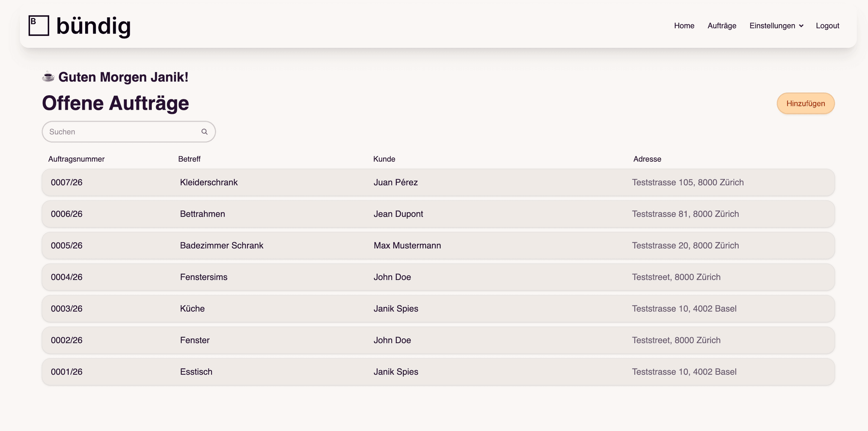Open the Aufträge menu item
The height and width of the screenshot is (431, 868).
point(722,26)
